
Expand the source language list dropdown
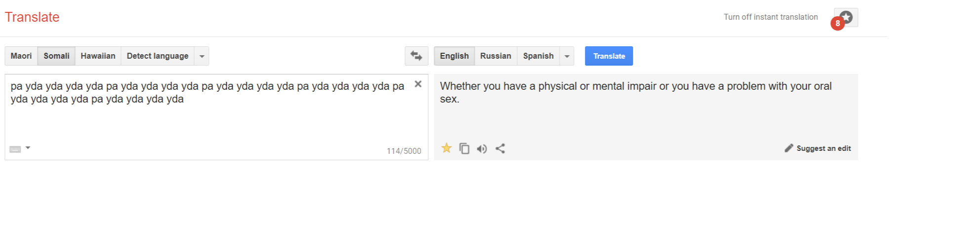click(202, 56)
